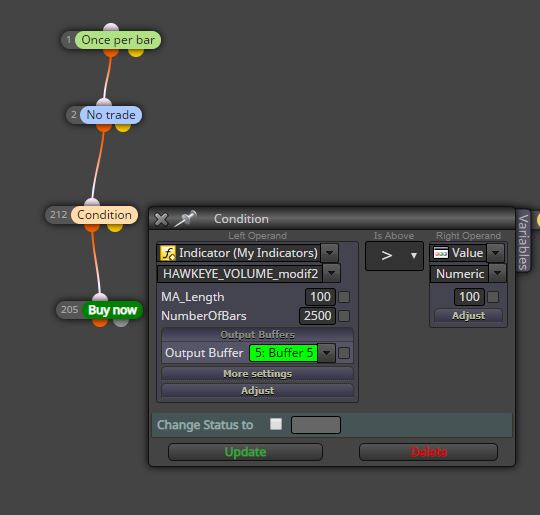
Task: Open HAWKEYE_VOLUME_modif2 indicator dropdown
Action: click(x=331, y=274)
